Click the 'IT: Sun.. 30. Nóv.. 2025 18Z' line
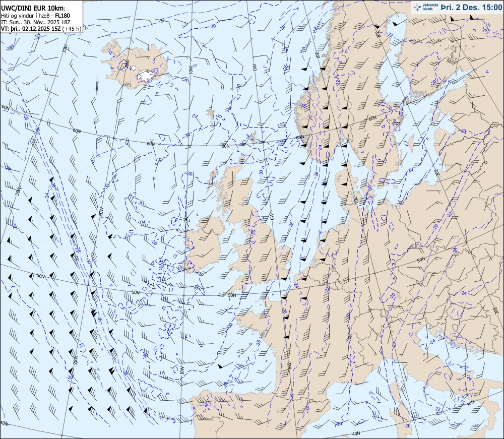504x439 pixels. tap(37, 22)
